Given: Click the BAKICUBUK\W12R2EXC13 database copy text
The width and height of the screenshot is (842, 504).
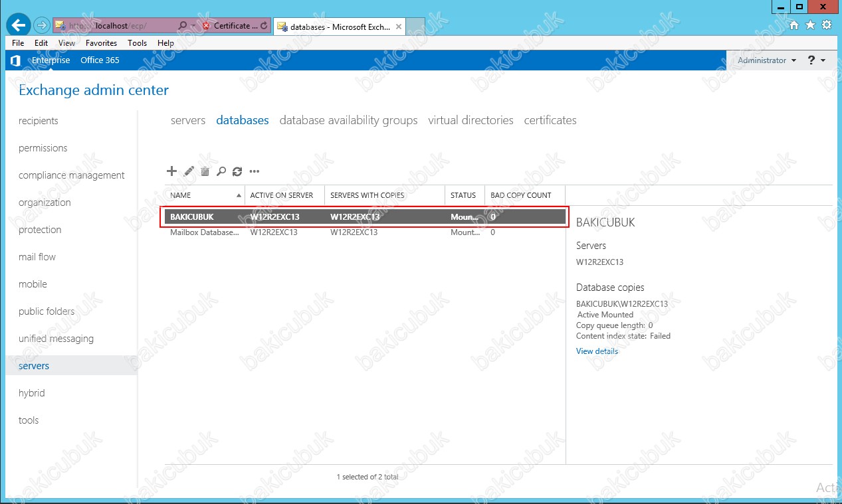Looking at the screenshot, I should click(622, 304).
